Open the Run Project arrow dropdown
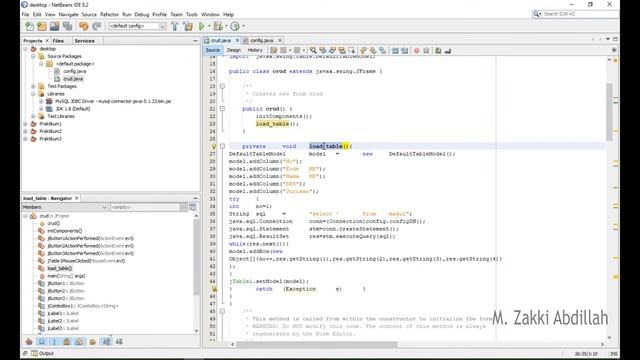The image size is (640, 360). tap(209, 26)
